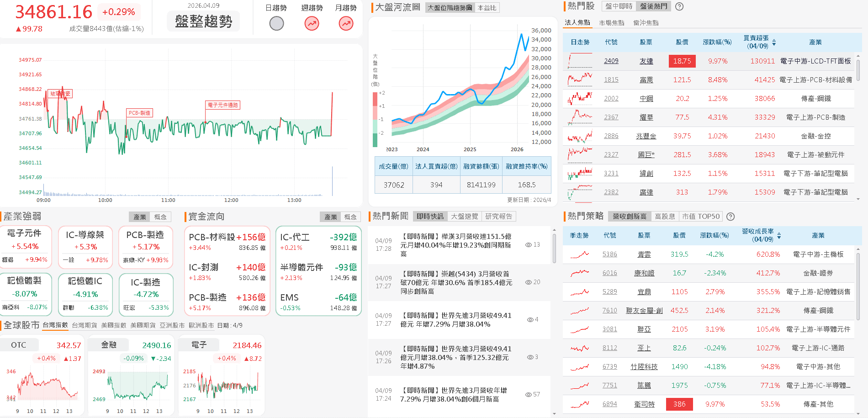Open help icon beside 市值 TOP50
Viewport: 868px width, 418px height.
(730, 217)
